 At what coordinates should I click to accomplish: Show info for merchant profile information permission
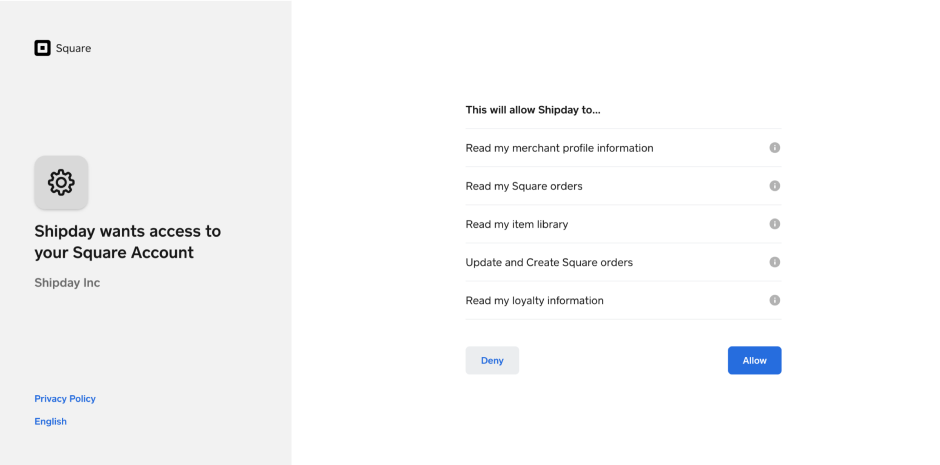[775, 147]
